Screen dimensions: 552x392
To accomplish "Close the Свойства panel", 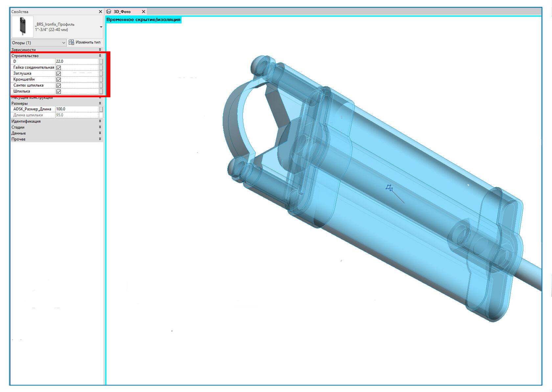I will (100, 12).
